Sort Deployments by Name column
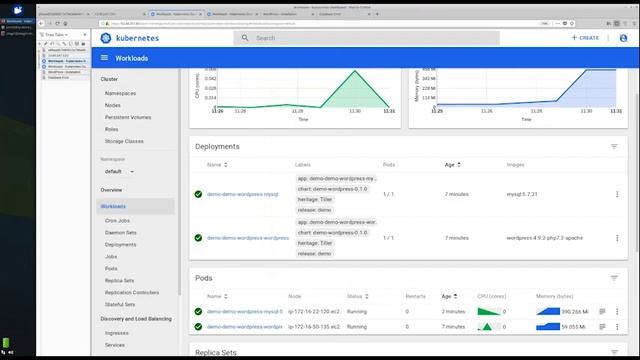Viewport: 640px width, 360px height. (x=217, y=165)
